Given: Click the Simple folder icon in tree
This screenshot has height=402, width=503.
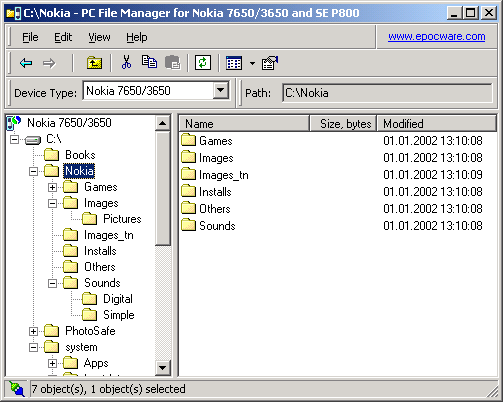Looking at the screenshot, I should (90, 315).
